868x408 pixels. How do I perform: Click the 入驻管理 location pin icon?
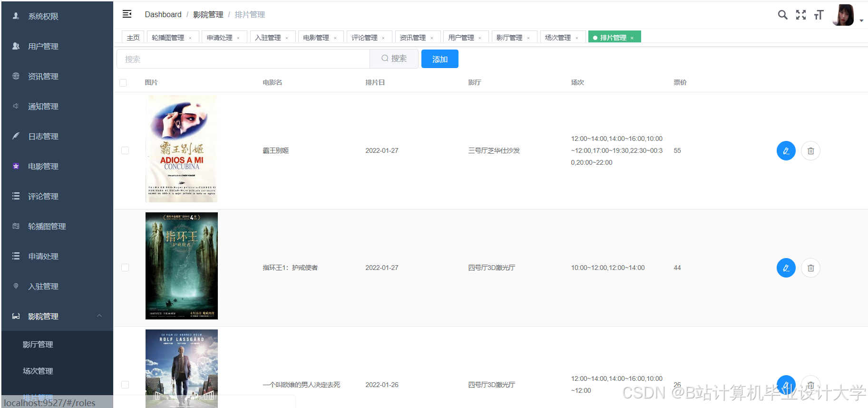(x=16, y=286)
